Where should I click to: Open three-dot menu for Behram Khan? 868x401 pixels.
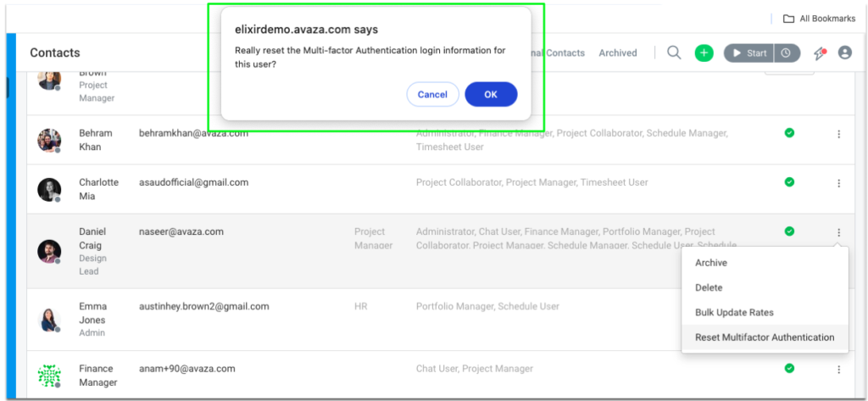[838, 134]
